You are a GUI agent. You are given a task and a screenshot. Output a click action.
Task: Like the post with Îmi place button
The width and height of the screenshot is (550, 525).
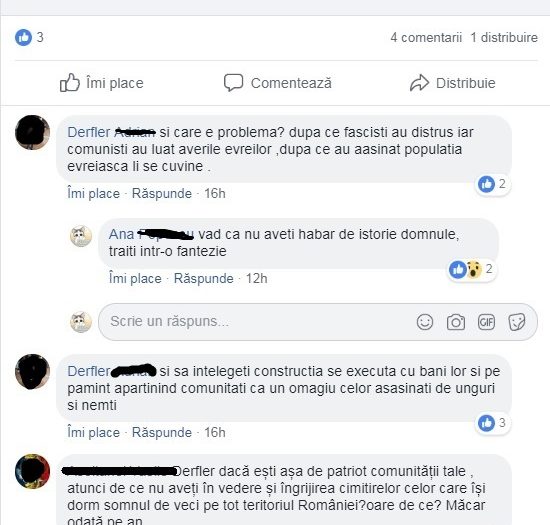click(102, 83)
